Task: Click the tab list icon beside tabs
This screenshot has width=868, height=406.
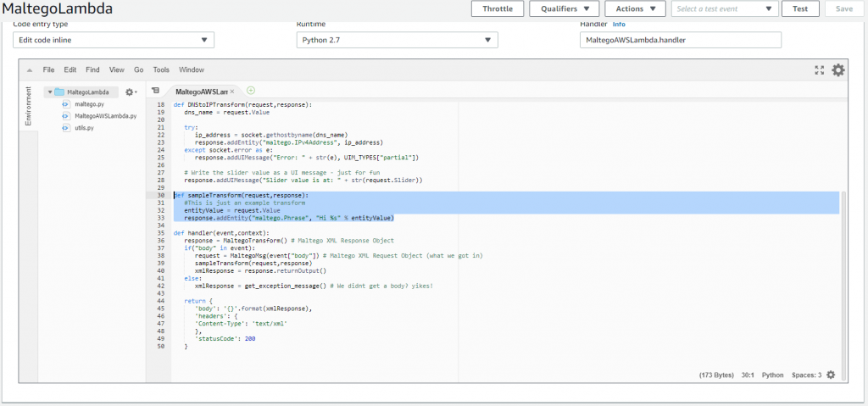Action: point(155,91)
